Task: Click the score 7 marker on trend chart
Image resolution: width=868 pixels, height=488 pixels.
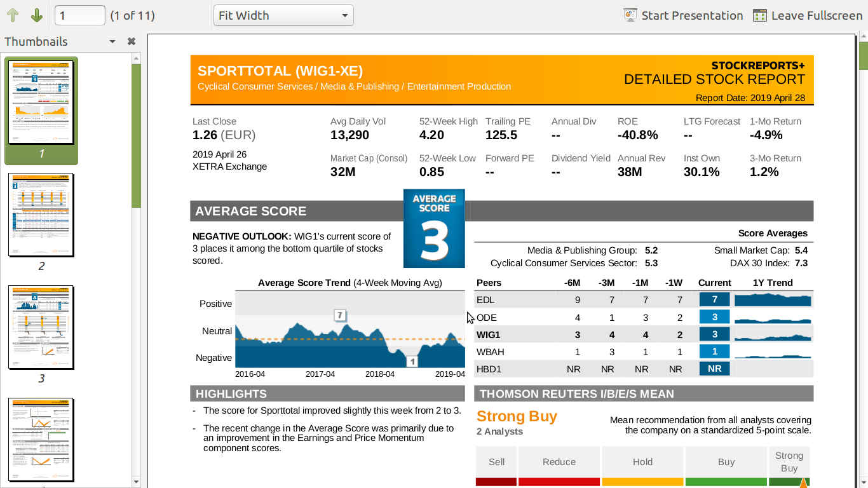Action: click(341, 315)
